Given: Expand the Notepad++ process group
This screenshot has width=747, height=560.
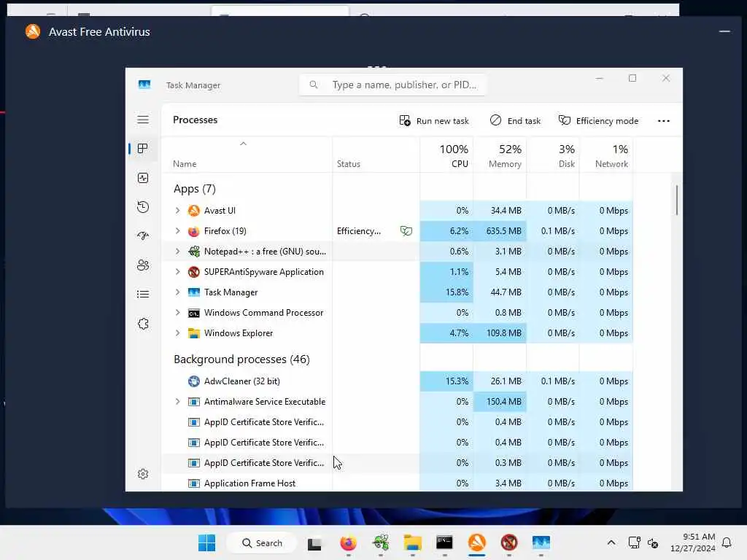Looking at the screenshot, I should tap(177, 252).
